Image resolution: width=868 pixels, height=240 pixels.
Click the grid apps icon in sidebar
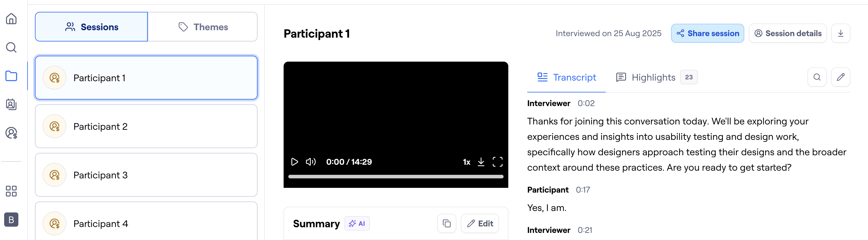point(11,191)
